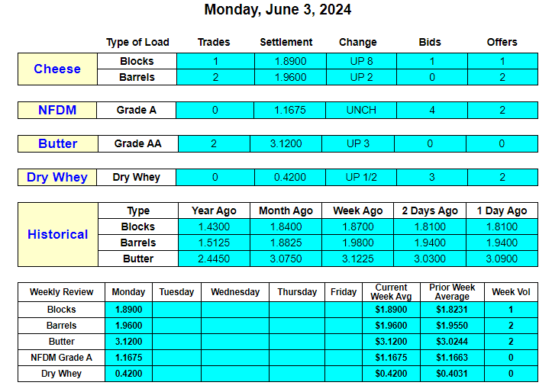Select the Monday, June 3, 2024 title

click(277, 9)
